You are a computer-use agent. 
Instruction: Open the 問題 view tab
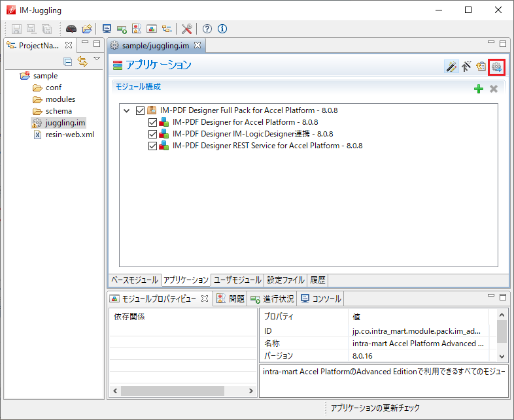tap(231, 299)
